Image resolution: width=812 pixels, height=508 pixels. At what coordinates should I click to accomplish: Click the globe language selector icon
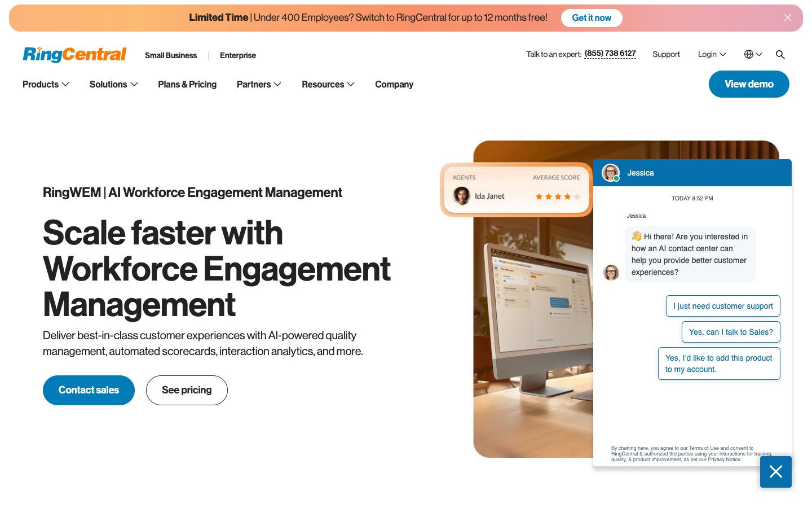tap(748, 54)
